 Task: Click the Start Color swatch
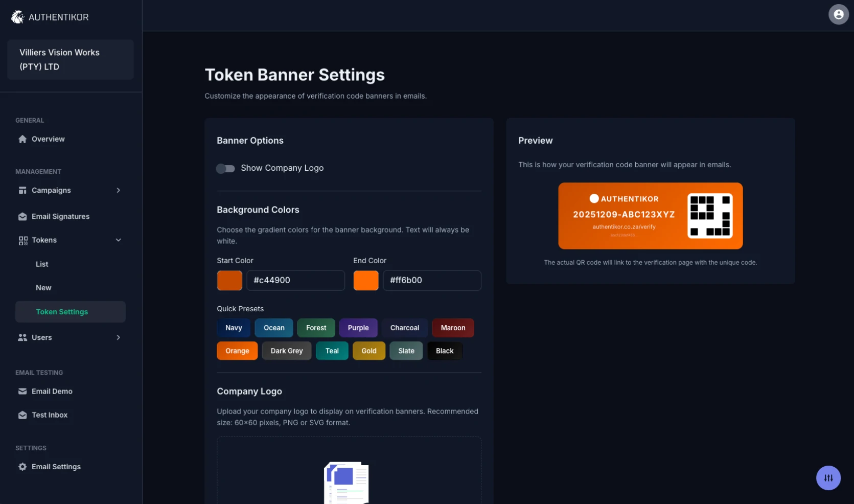(x=229, y=280)
